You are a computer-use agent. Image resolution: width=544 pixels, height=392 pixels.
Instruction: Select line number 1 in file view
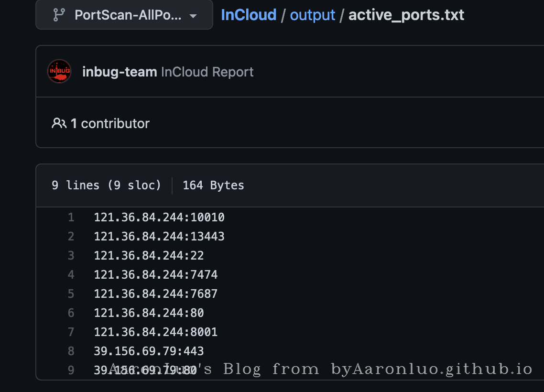click(x=71, y=218)
